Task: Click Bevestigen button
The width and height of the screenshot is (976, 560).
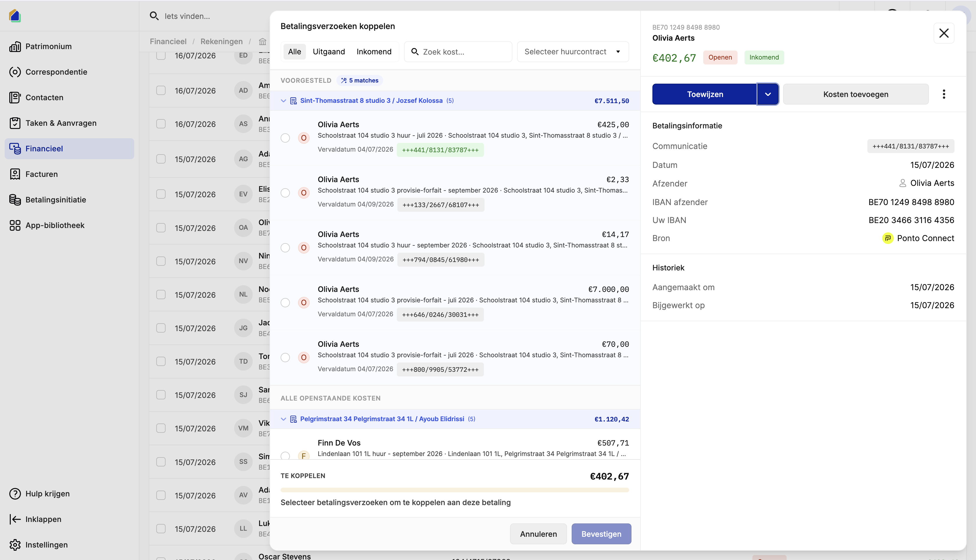Action: (601, 534)
